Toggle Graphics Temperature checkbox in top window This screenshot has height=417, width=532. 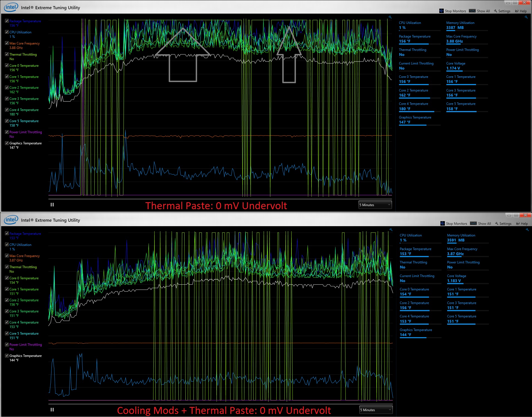tap(7, 143)
